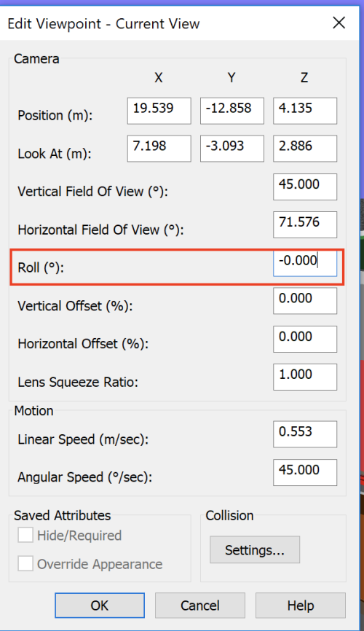
Task: Enable the Override Appearance checkbox
Action: (25, 564)
